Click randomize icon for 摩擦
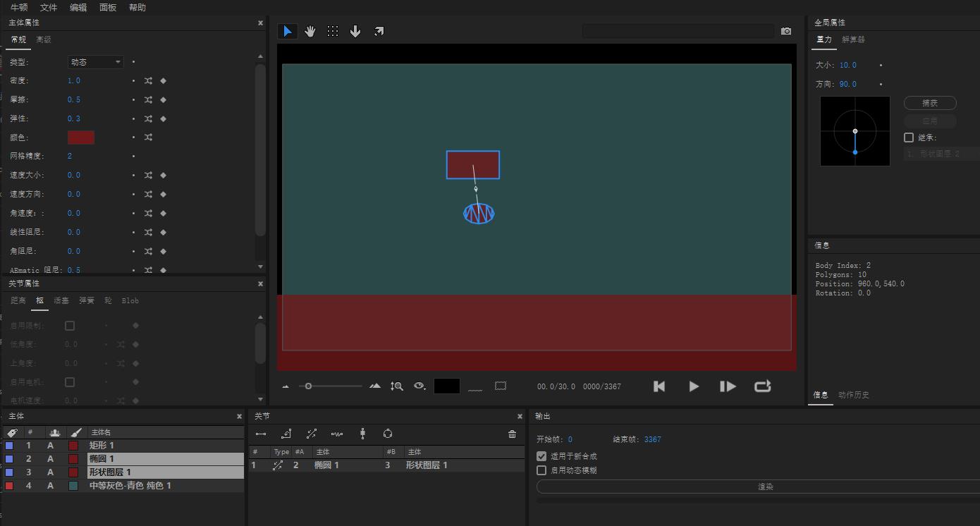Image resolution: width=980 pixels, height=526 pixels. pyautogui.click(x=148, y=100)
